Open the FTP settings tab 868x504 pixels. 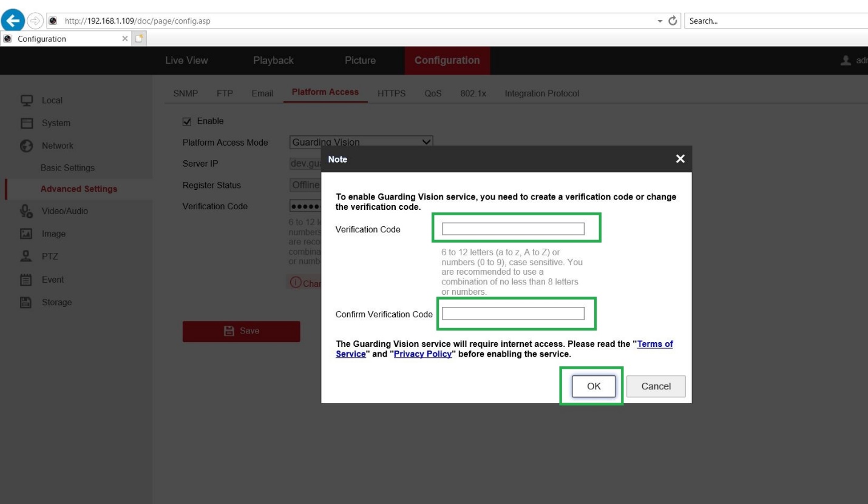point(225,93)
